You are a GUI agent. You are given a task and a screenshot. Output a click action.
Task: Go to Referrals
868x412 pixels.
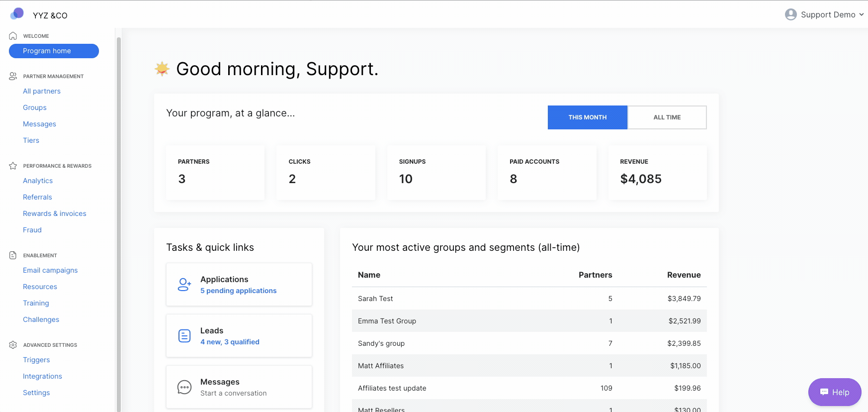[37, 197]
